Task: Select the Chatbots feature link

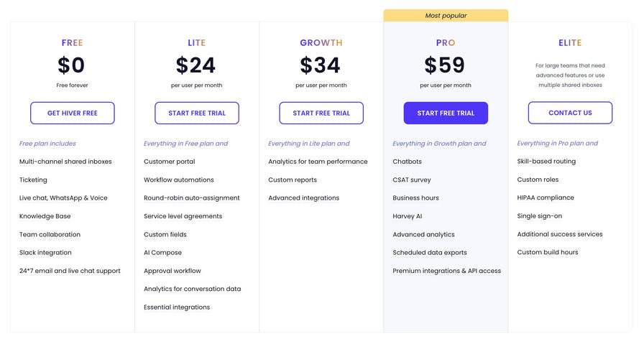Action: (x=407, y=162)
